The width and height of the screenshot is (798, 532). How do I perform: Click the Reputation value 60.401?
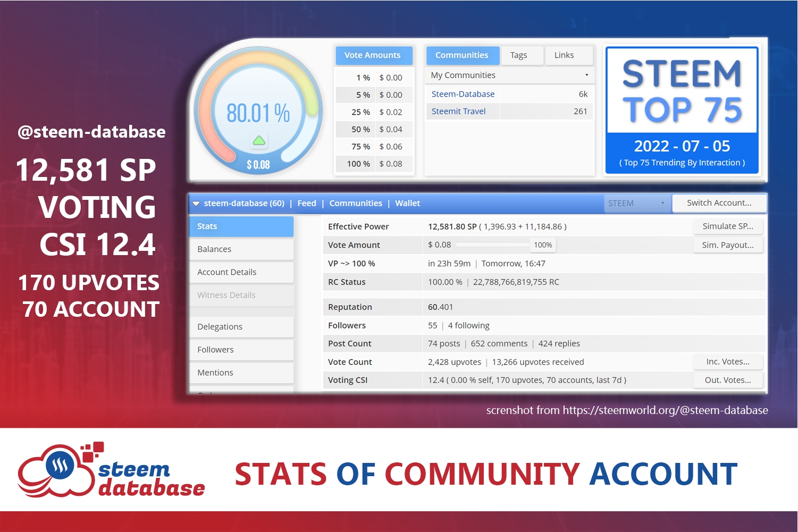pos(441,307)
